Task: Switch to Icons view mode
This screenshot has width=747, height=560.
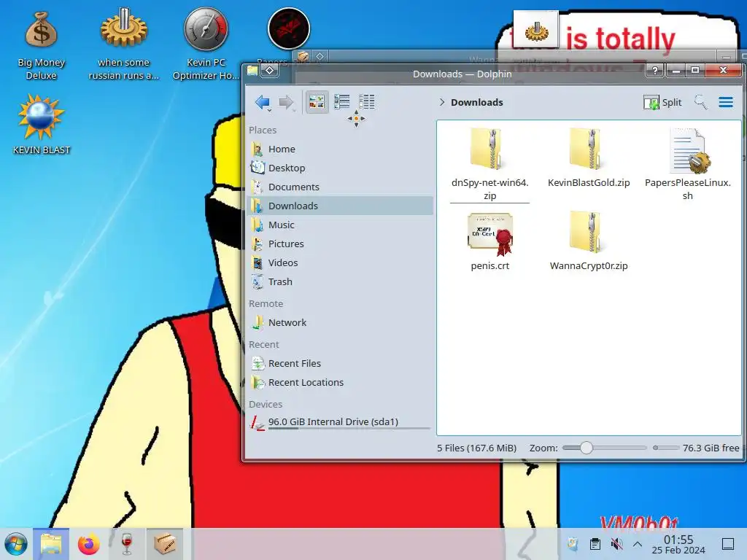Action: 317,101
